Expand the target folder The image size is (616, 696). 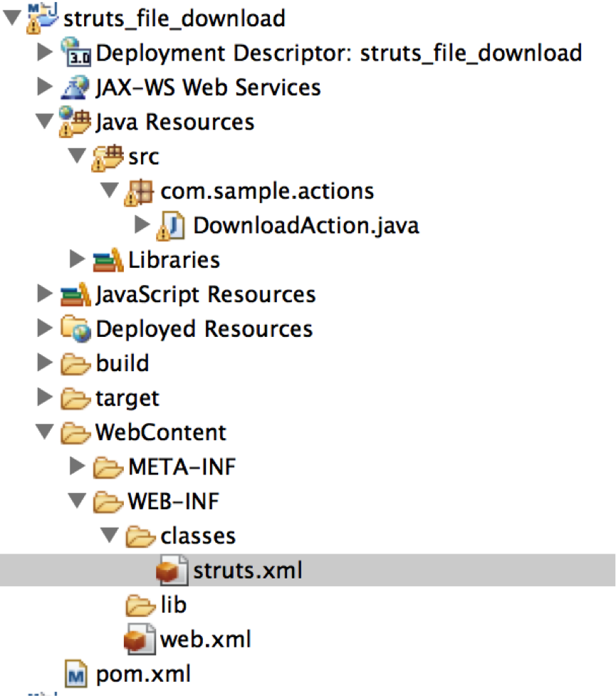click(44, 398)
